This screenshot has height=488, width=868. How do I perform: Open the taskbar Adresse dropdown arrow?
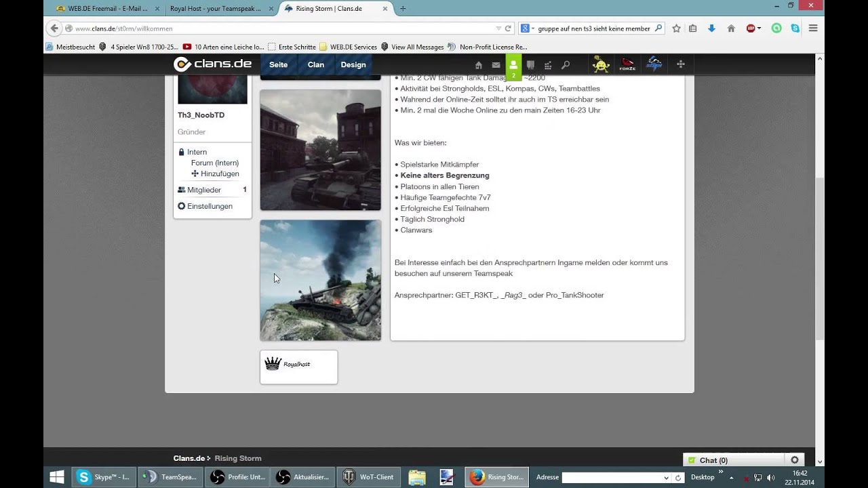coord(666,478)
